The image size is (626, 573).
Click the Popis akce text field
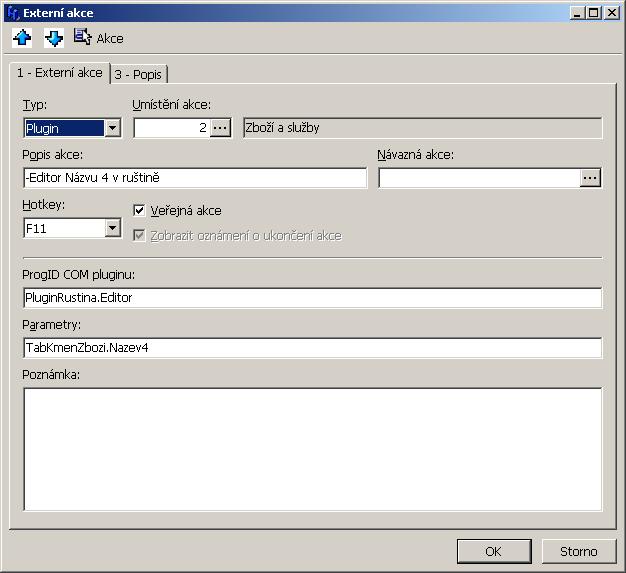(194, 178)
